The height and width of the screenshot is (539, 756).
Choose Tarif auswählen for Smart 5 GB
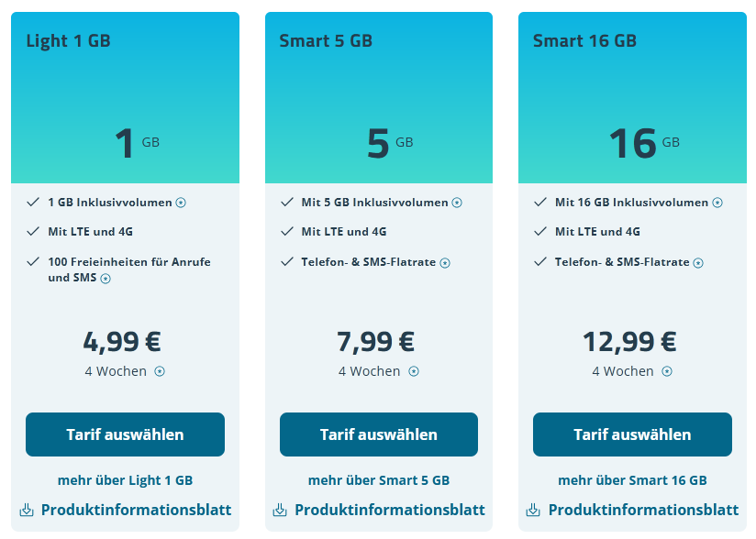(x=379, y=434)
